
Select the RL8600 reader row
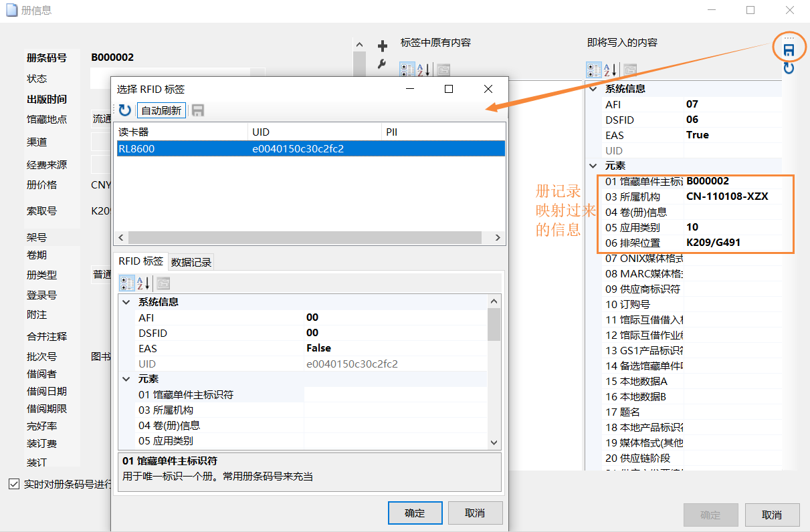pyautogui.click(x=310, y=148)
